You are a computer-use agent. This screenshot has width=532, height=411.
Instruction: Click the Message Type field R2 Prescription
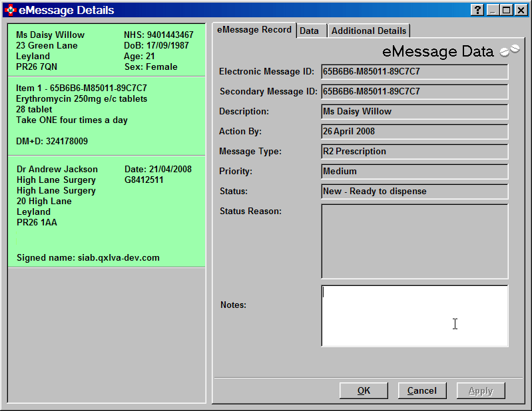(x=414, y=151)
